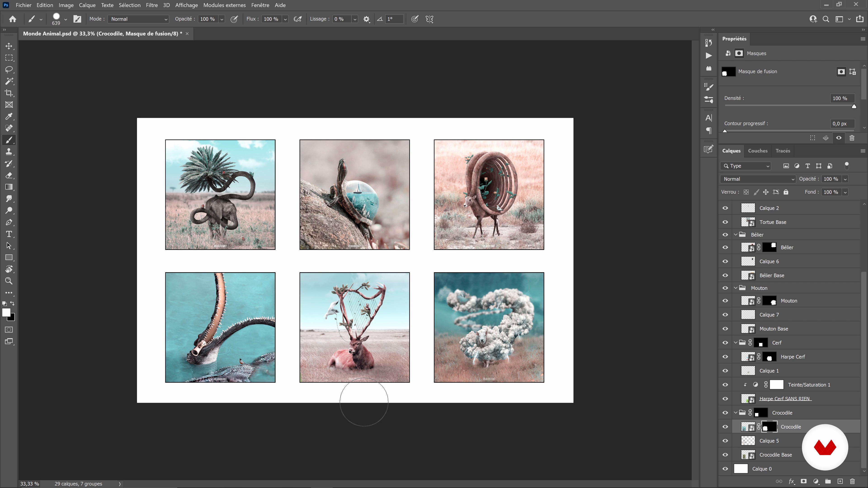868x488 pixels.
Task: Switch to the Couches tab
Action: pos(757,151)
